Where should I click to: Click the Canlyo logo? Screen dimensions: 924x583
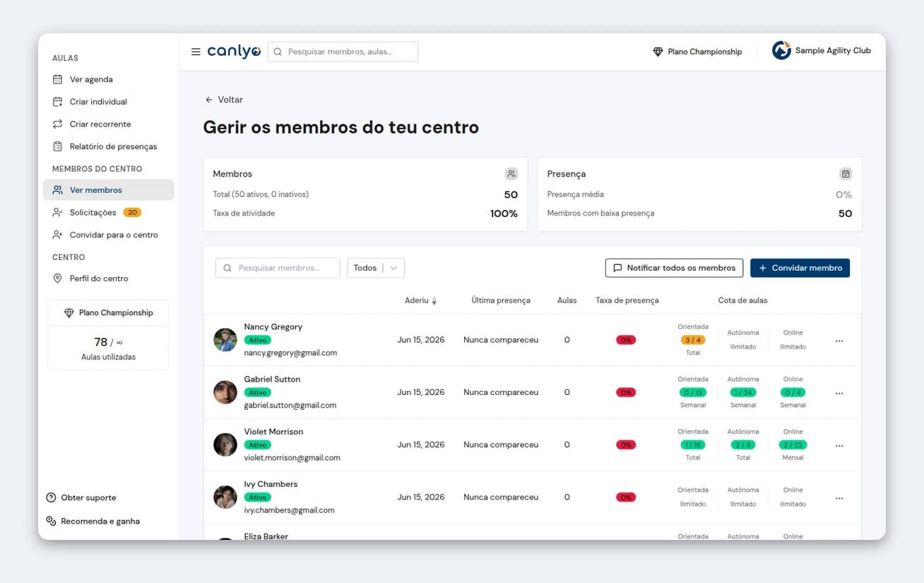click(234, 52)
